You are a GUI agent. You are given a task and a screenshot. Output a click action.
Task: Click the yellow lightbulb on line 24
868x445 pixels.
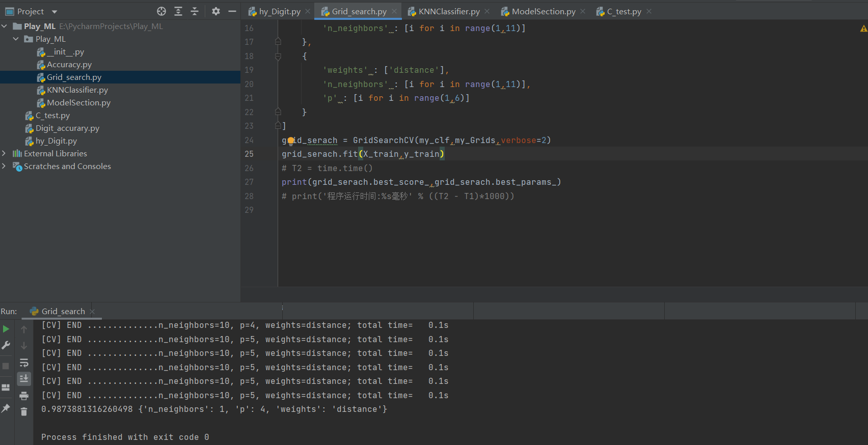291,141
